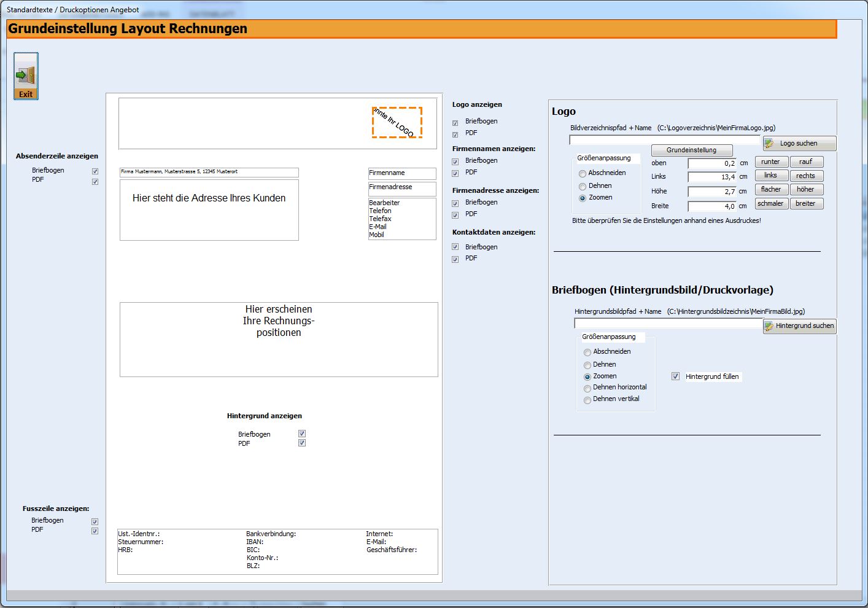Click the Firmenname box in preview
This screenshot has width=868, height=608.
[x=402, y=173]
